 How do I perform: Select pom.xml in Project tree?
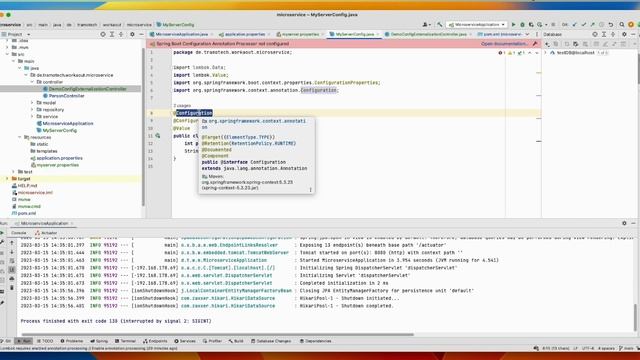click(24, 213)
